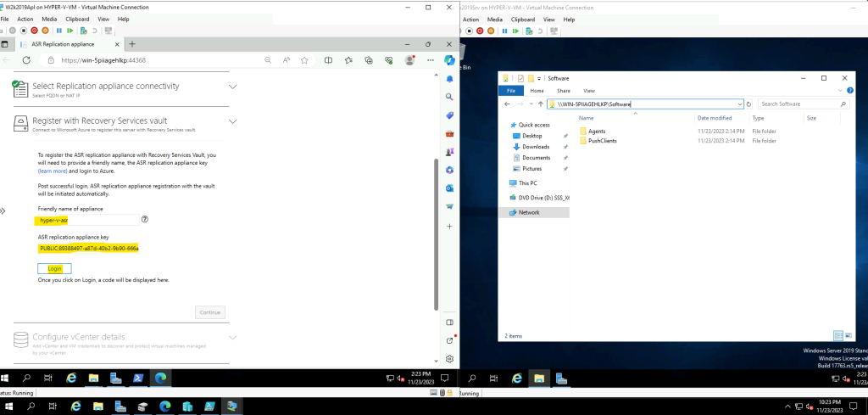Open the learn more link

pyautogui.click(x=53, y=171)
